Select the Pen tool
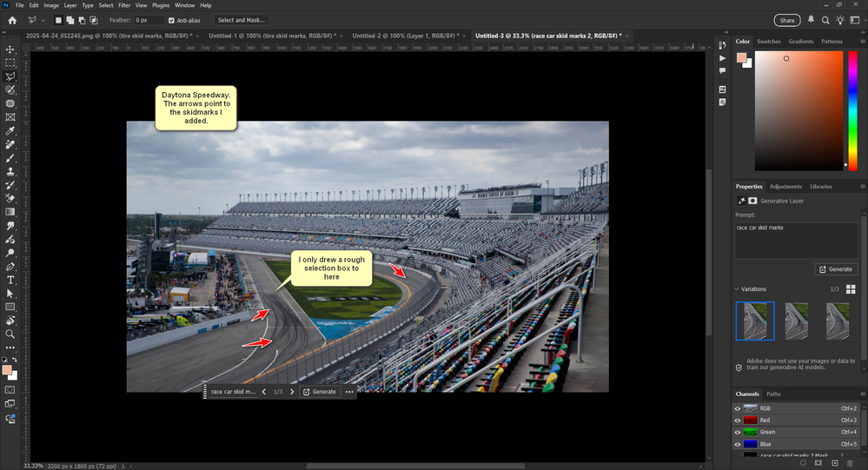 coord(10,267)
